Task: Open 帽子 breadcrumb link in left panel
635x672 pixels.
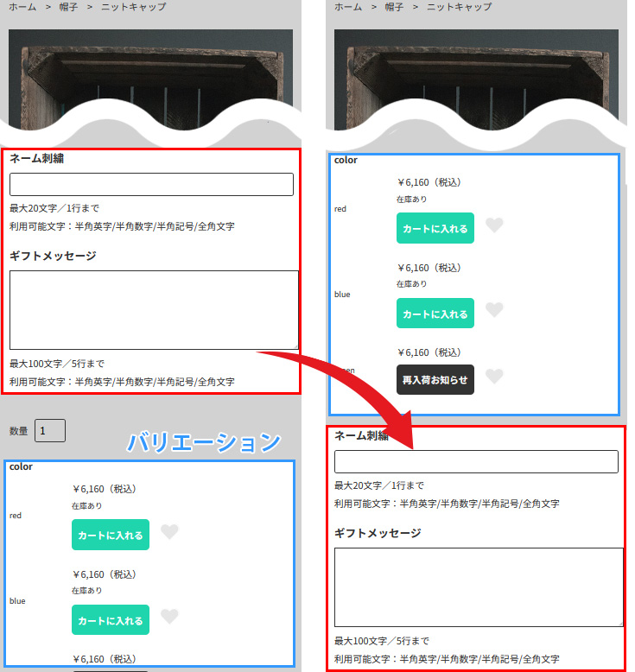Action: pyautogui.click(x=68, y=7)
